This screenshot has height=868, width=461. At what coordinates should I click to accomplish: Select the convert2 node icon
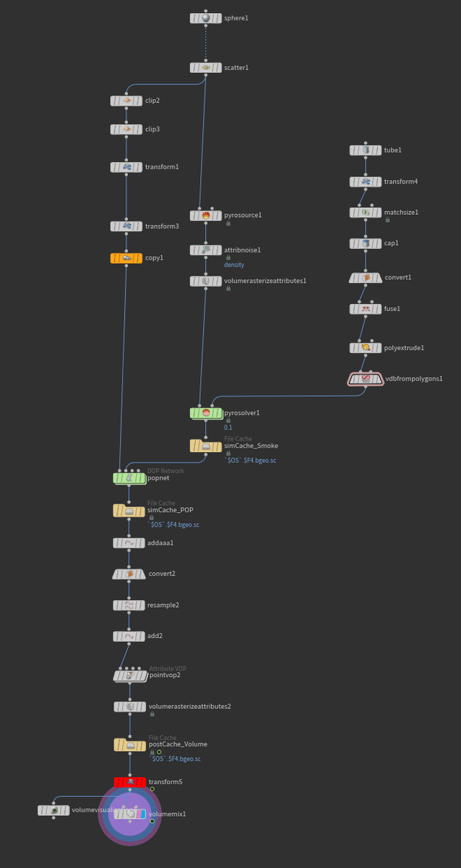coord(129,574)
